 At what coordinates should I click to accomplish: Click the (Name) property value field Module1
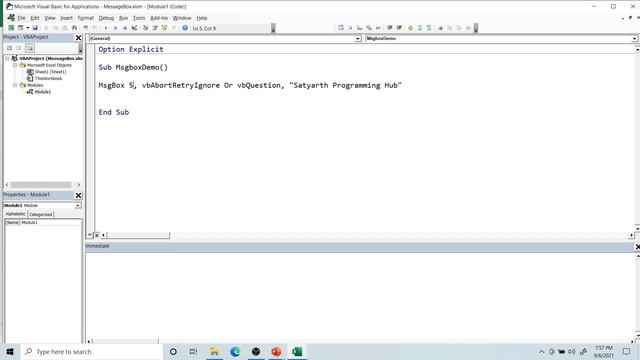pos(51,222)
